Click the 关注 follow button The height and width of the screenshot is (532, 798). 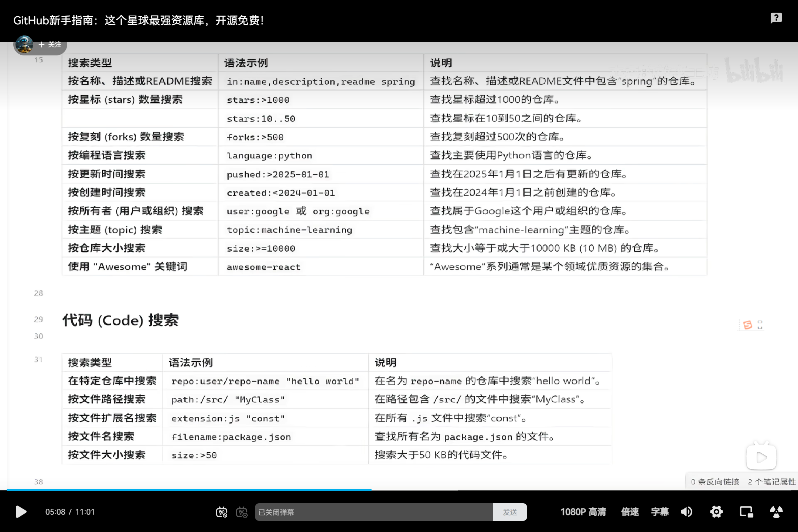pyautogui.click(x=51, y=44)
